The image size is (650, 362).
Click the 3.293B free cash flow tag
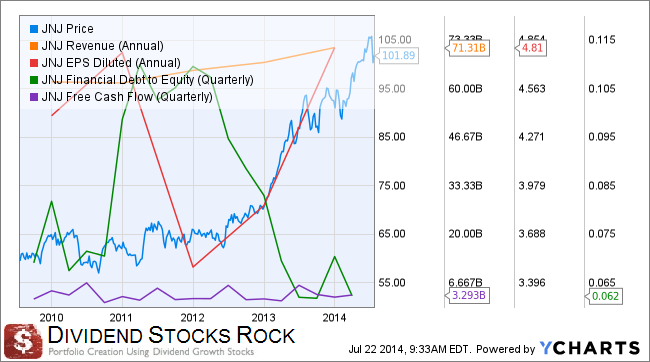coord(468,295)
